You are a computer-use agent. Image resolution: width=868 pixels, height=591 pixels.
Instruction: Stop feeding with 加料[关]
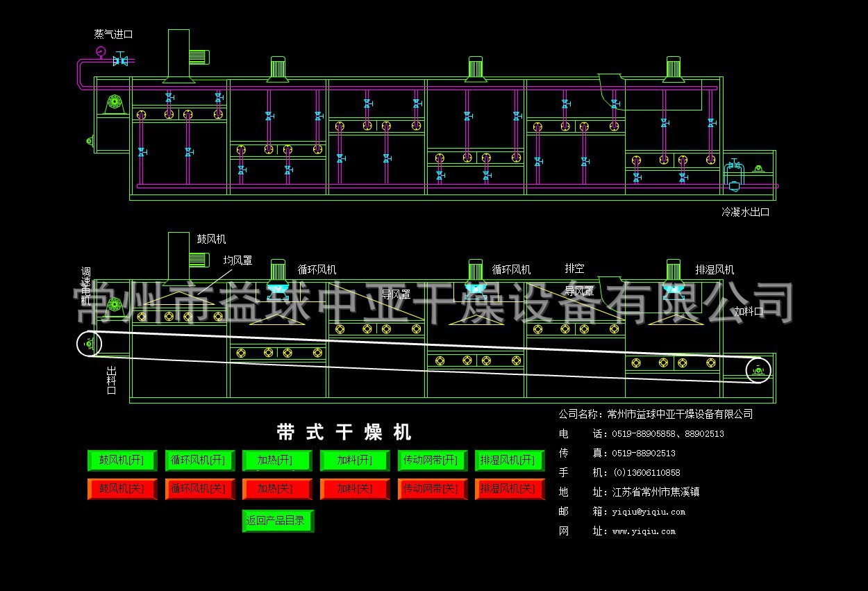[x=355, y=489]
